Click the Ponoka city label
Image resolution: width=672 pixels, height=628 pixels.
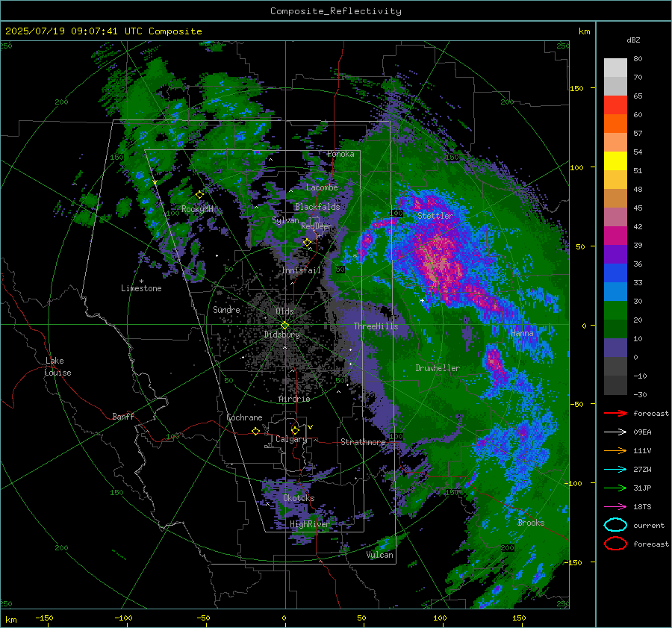point(340,154)
